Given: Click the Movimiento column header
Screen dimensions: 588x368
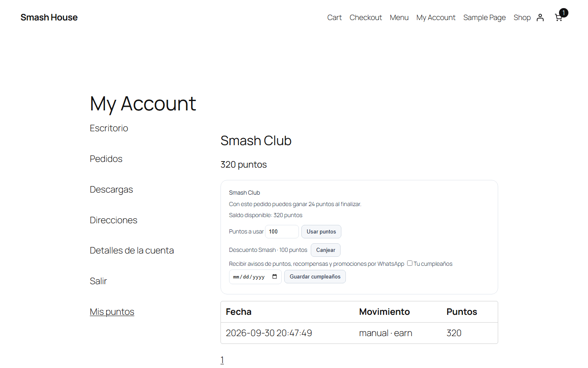Looking at the screenshot, I should pyautogui.click(x=398, y=312).
